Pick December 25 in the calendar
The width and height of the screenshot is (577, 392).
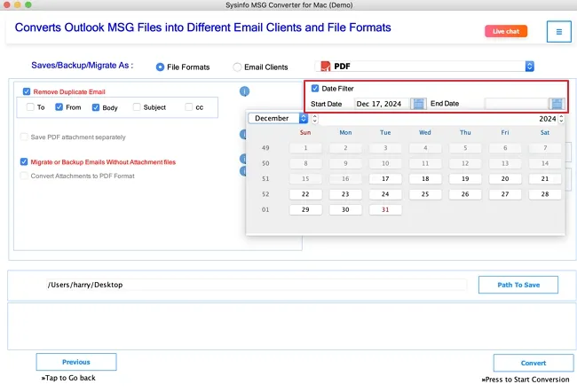[x=425, y=194]
